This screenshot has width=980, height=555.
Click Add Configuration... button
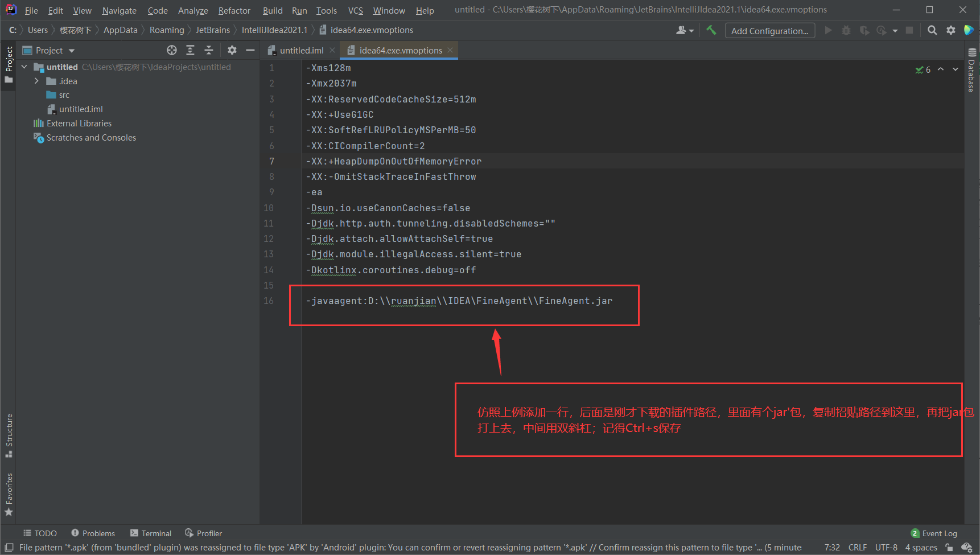point(770,31)
